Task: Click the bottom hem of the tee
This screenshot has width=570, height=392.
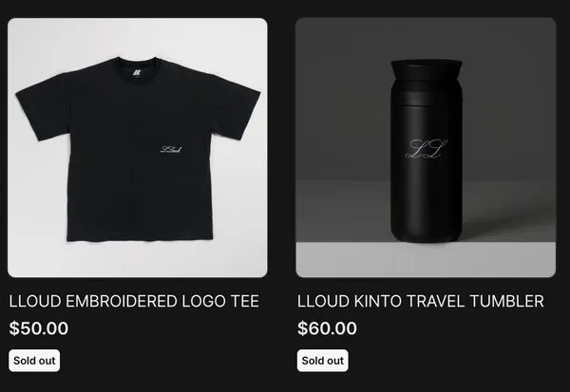Action: coord(140,238)
